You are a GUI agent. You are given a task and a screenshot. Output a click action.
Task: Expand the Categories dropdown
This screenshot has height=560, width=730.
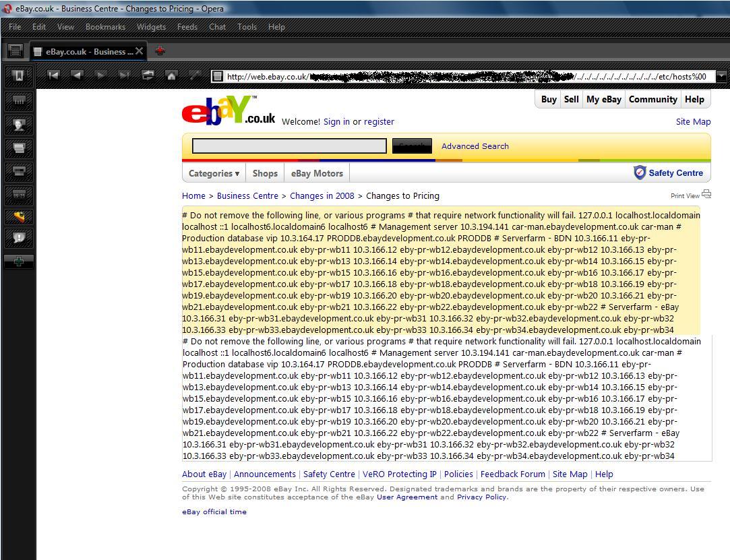tap(214, 173)
